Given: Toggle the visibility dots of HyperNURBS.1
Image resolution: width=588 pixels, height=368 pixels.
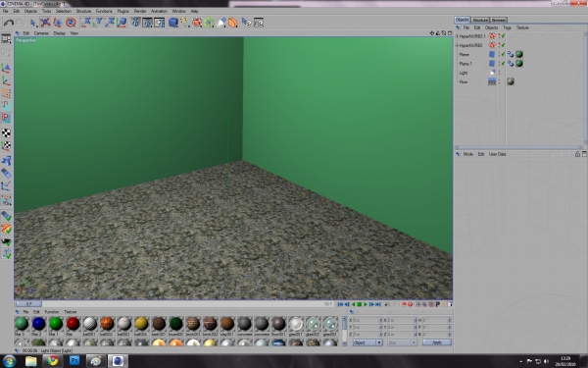Looking at the screenshot, I should click(499, 36).
